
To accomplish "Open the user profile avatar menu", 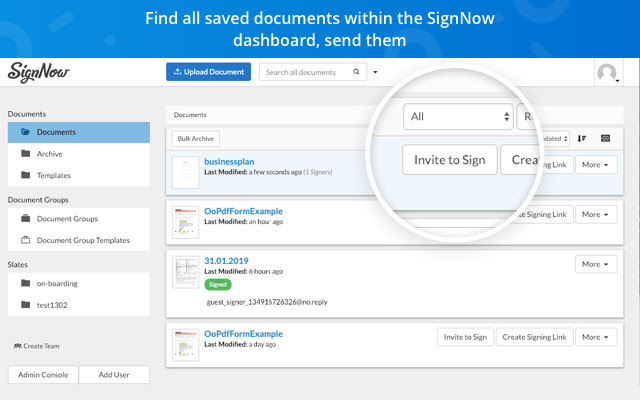I will [x=608, y=73].
